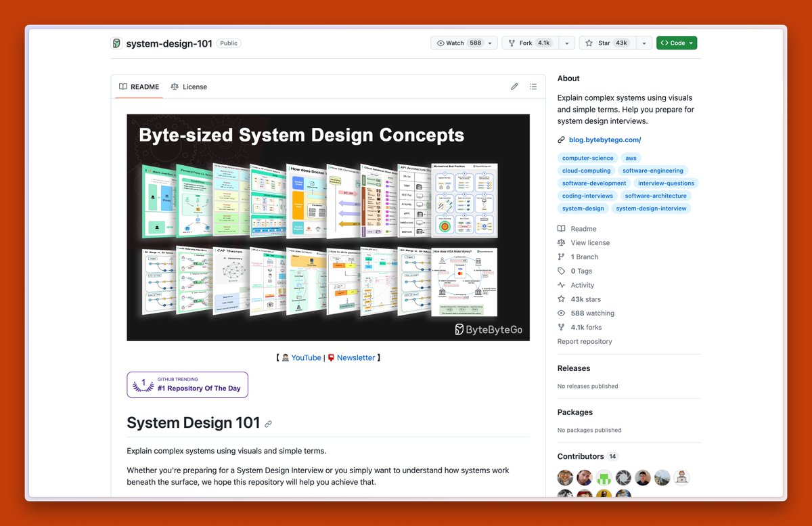Open the Star lists dropdown arrow
Screen dimensions: 812x526
(645, 43)
